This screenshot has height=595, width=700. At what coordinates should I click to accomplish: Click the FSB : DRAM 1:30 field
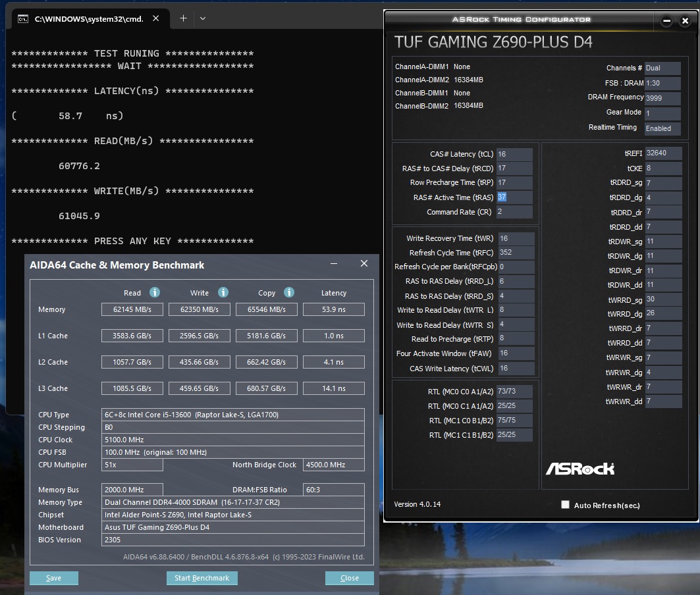(x=662, y=83)
